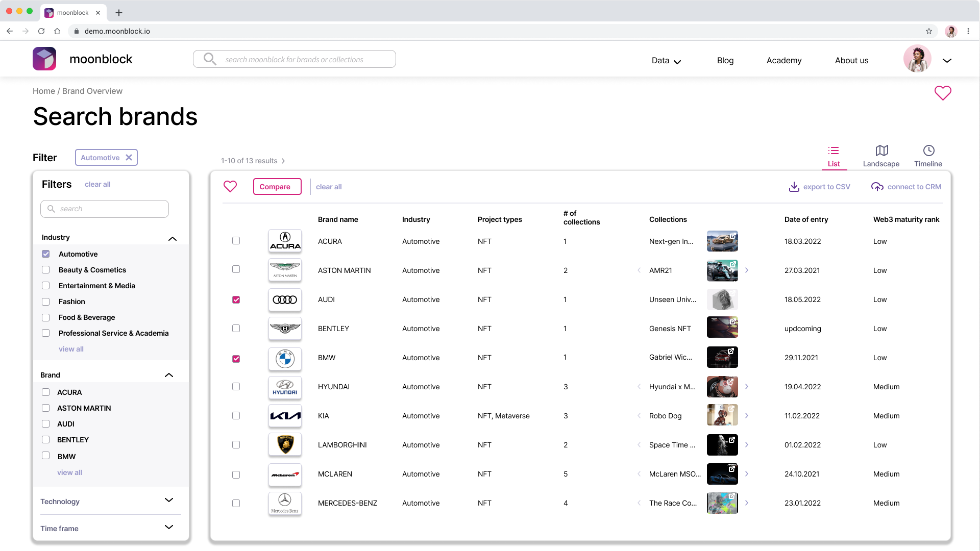Click clear all next to Compare
This screenshot has width=980, height=551.
point(329,187)
